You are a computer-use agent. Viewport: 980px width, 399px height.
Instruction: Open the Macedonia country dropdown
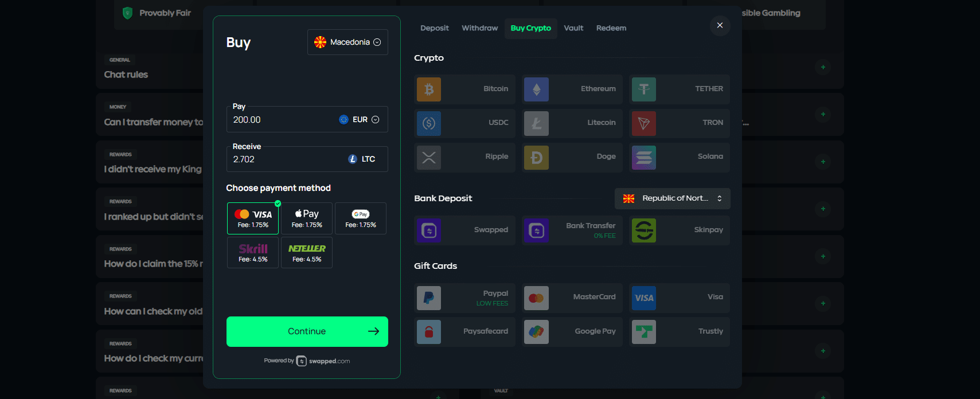click(x=348, y=42)
